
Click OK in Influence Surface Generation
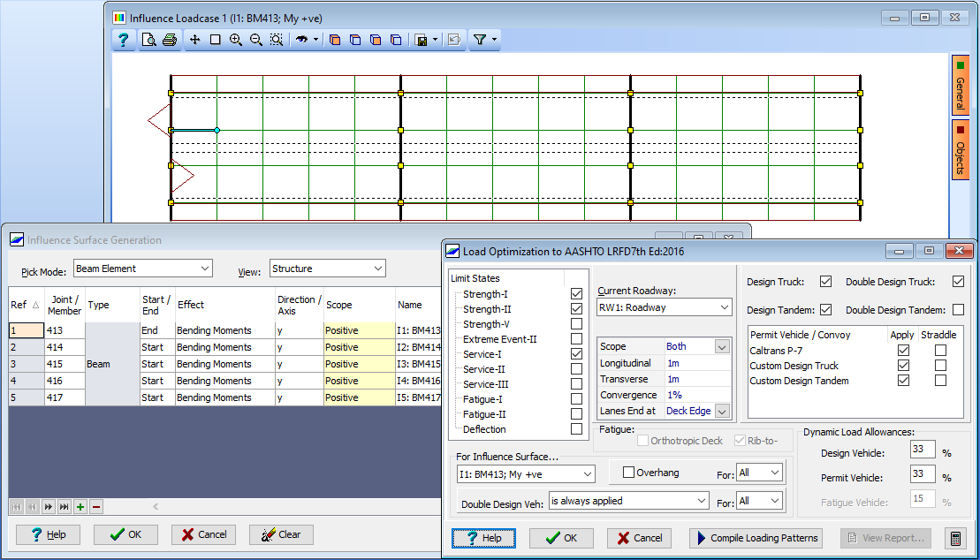125,534
